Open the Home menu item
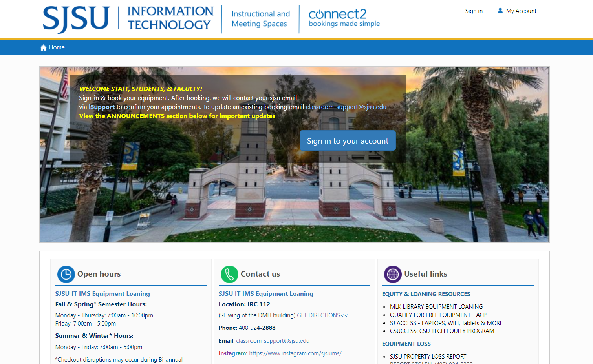Image resolution: width=593 pixels, height=364 pixels. (57, 47)
